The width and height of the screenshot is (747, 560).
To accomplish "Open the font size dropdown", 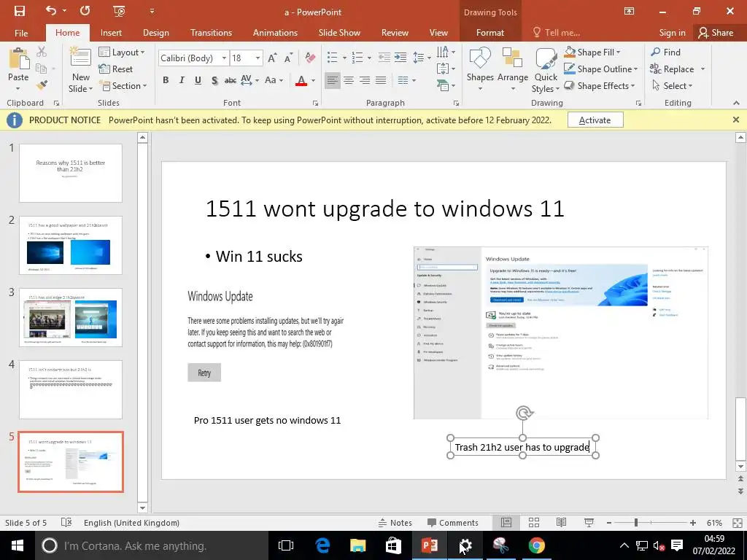I will click(x=258, y=58).
